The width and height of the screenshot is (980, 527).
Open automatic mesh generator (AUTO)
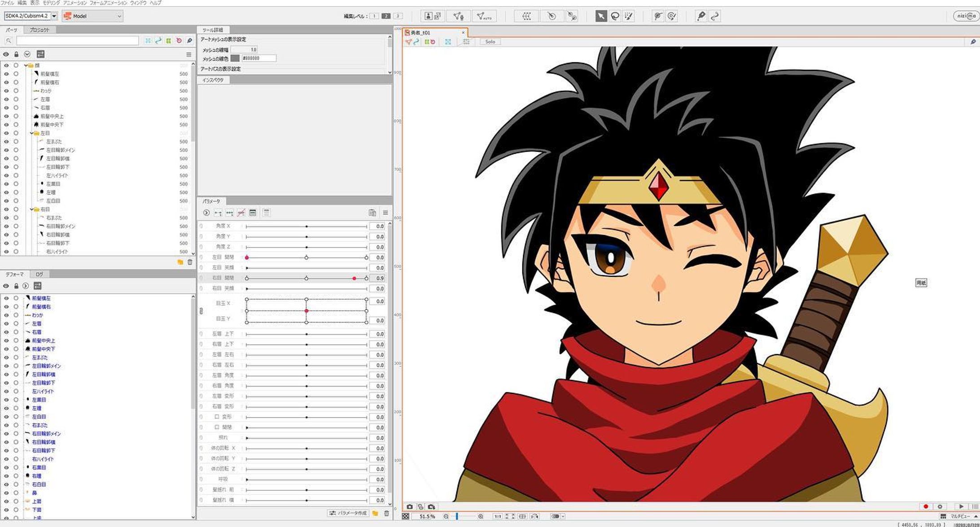[x=484, y=16]
